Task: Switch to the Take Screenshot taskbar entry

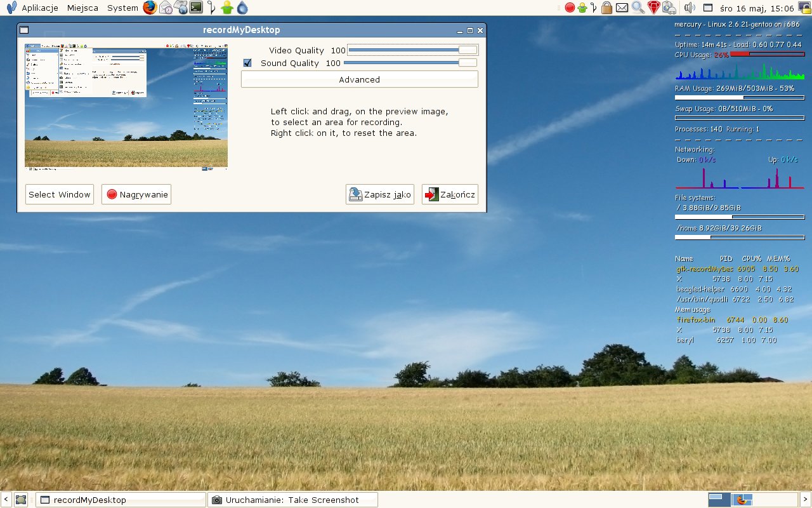Action: click(x=292, y=500)
